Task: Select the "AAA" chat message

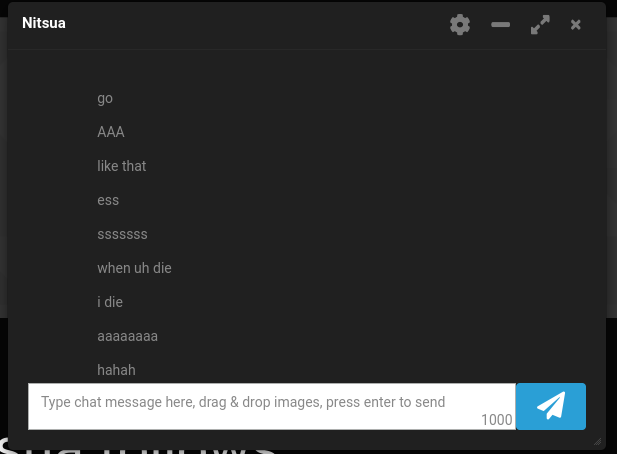Action: 111,132
